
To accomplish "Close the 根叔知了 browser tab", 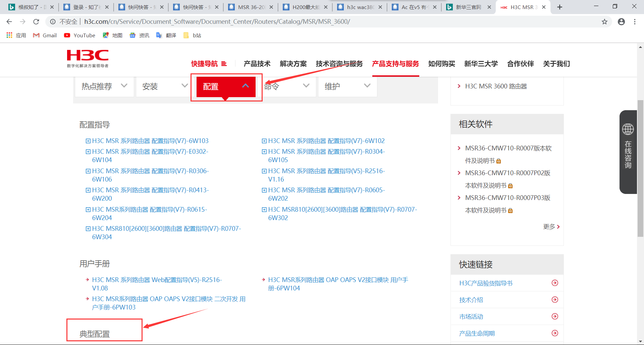I will point(52,7).
